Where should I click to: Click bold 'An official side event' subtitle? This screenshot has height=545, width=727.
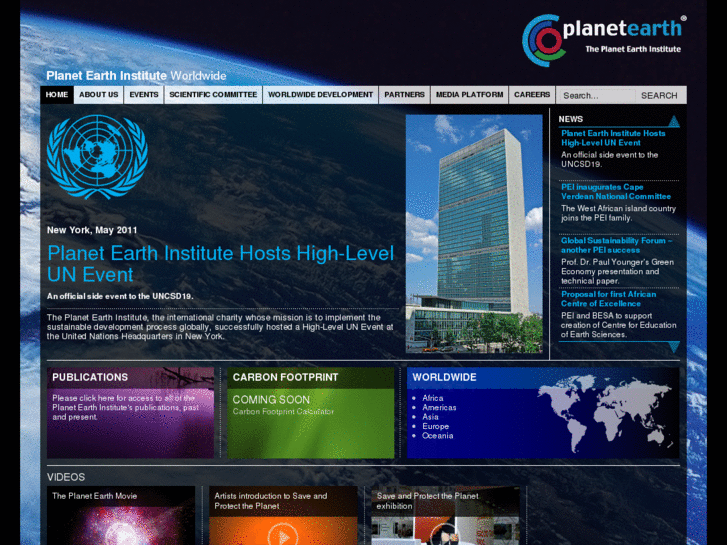pyautogui.click(x=120, y=296)
